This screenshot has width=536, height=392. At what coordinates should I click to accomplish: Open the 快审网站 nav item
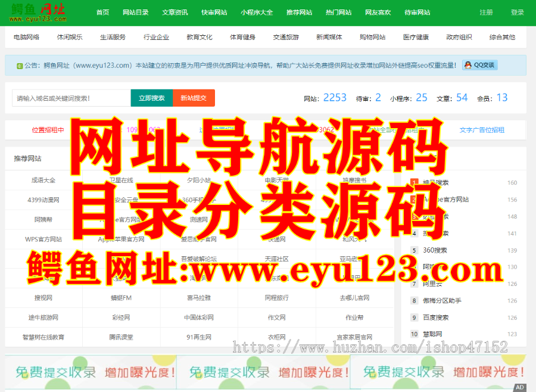214,13
